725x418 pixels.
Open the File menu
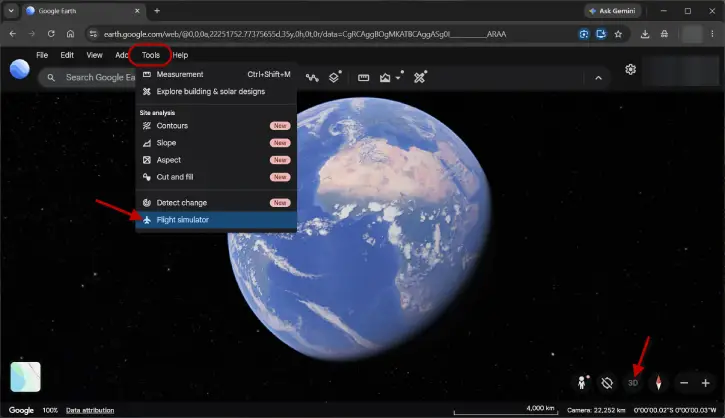(x=42, y=55)
